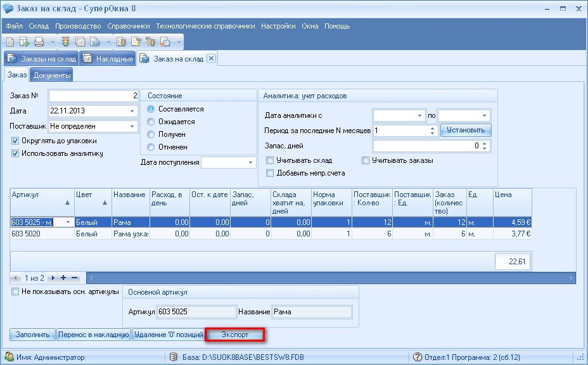Click the new document toolbar icon
This screenshot has height=365, width=588.
10,42
